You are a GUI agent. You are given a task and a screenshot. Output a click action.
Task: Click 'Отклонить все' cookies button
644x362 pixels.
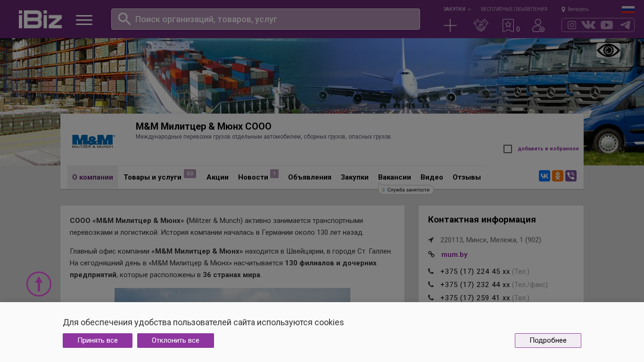point(175,340)
